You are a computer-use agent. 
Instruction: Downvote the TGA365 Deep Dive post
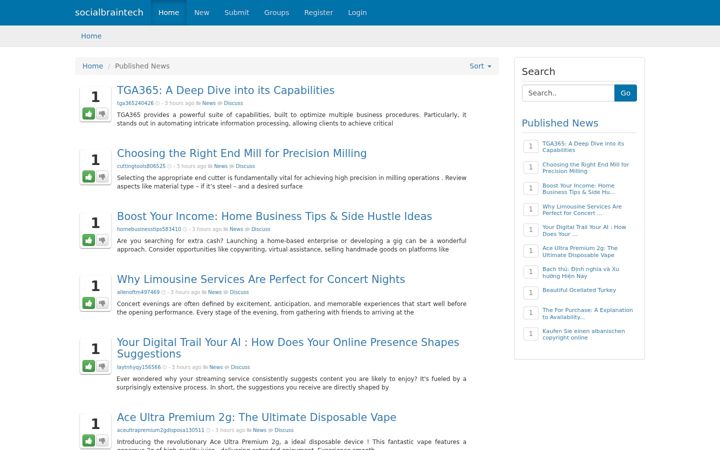tap(102, 113)
